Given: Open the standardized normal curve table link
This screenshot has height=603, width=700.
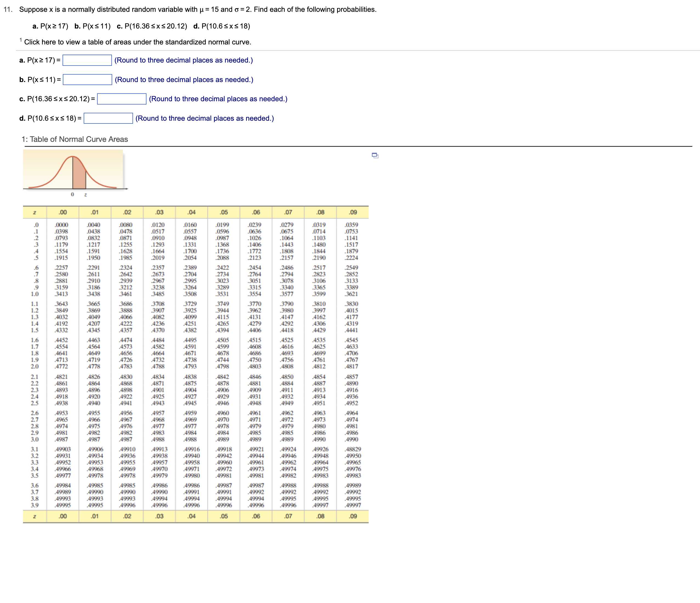Looking at the screenshot, I should tap(137, 42).
